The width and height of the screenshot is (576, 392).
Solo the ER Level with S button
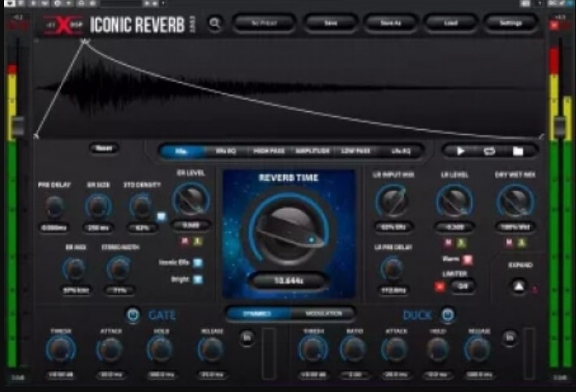pyautogui.click(x=198, y=241)
